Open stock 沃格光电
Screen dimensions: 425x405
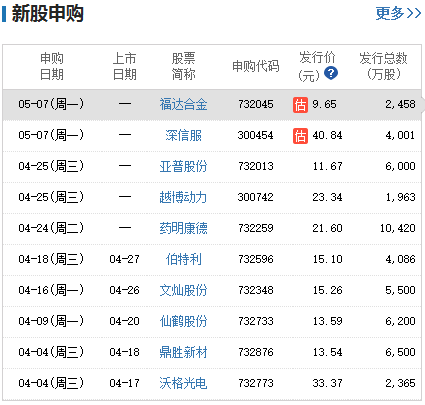[183, 383]
